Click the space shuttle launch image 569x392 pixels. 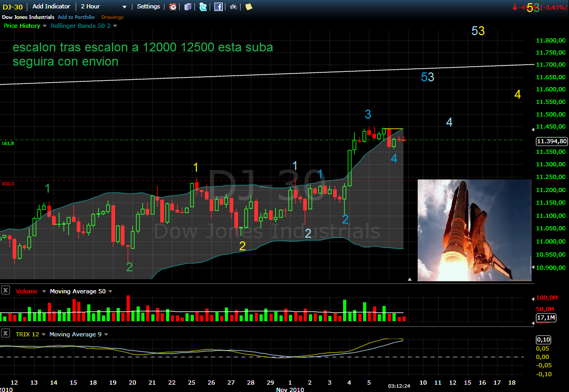pyautogui.click(x=474, y=230)
